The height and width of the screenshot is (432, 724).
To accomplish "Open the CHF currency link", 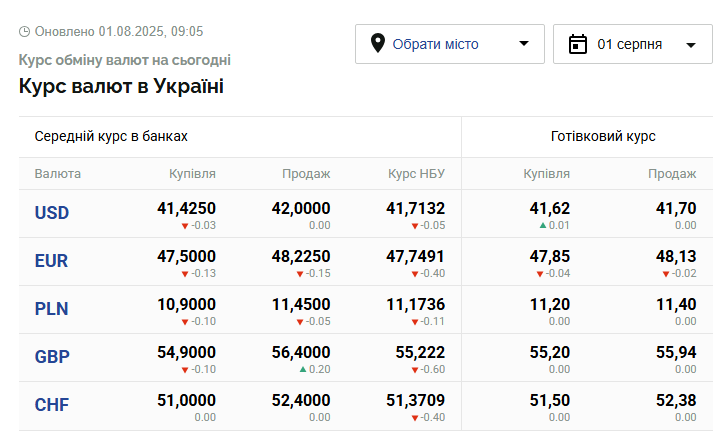I will tap(52, 405).
